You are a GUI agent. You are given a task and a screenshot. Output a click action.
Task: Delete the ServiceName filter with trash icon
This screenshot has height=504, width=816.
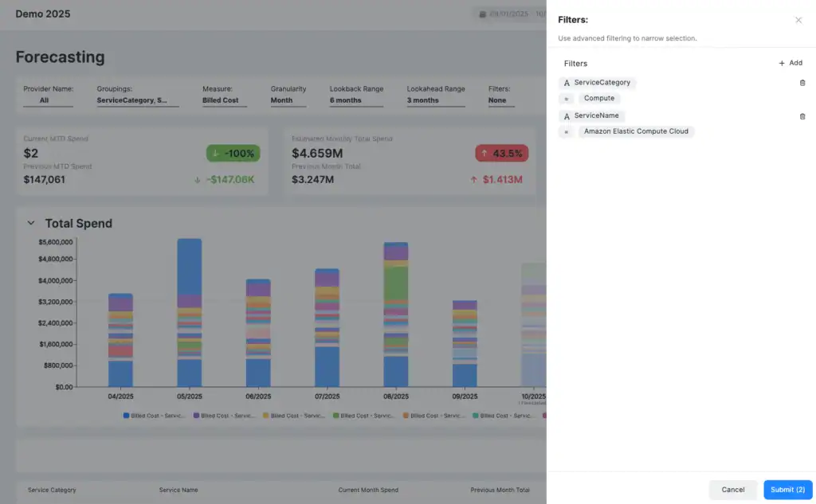802,116
